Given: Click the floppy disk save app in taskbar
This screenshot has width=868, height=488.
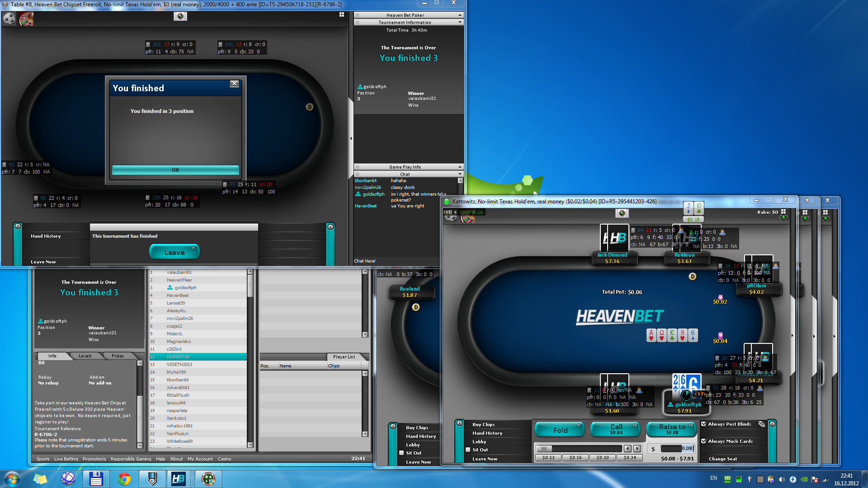Looking at the screenshot, I should pyautogui.click(x=96, y=479).
